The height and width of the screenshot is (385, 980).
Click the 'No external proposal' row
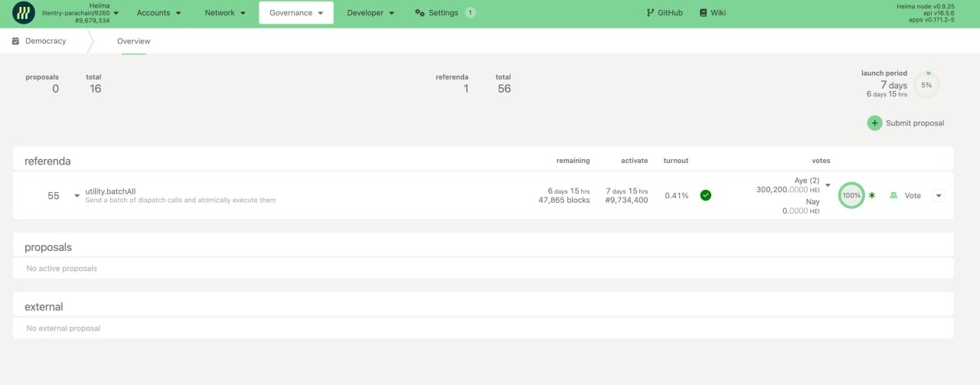click(483, 328)
